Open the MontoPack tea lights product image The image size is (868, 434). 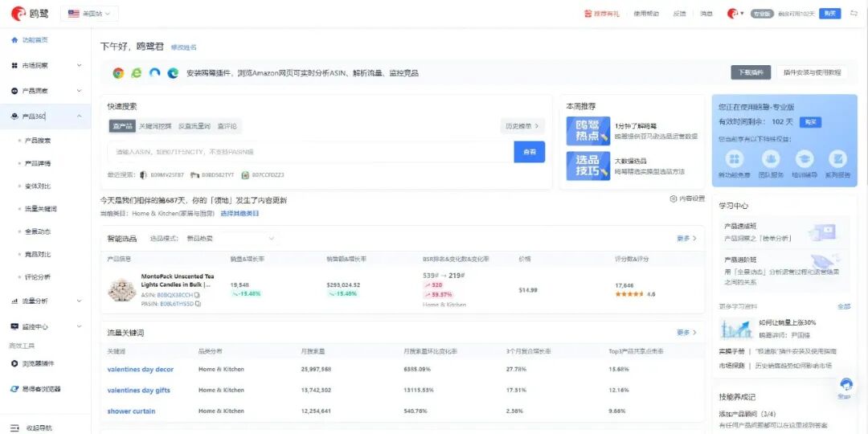pos(122,289)
